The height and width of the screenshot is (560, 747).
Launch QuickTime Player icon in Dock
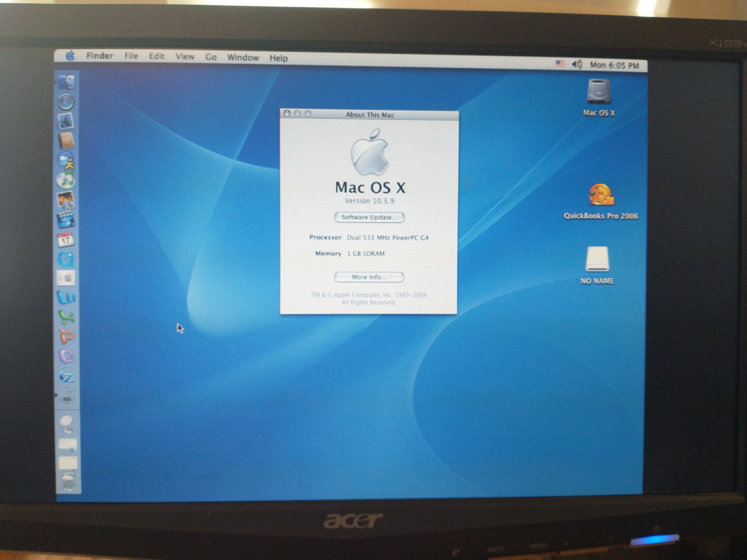66,259
